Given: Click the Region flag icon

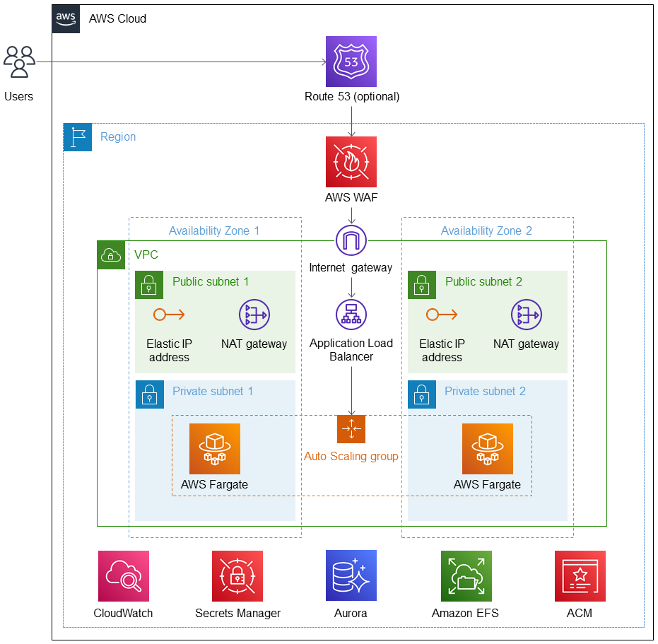Looking at the screenshot, I should click(78, 137).
